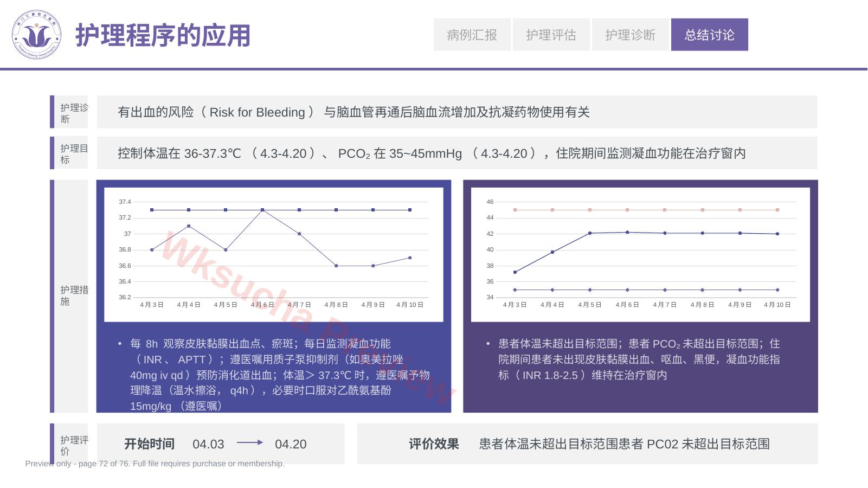Open the PCO₂ line chart
The height and width of the screenshot is (488, 868).
click(x=640, y=254)
